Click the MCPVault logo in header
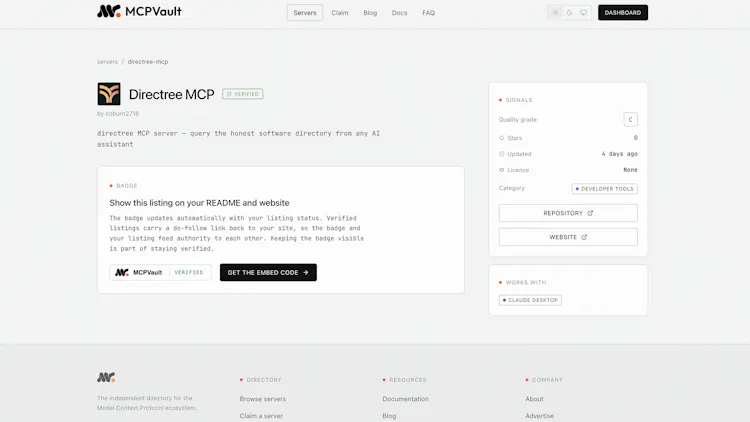This screenshot has width=750, height=422. [x=139, y=11]
